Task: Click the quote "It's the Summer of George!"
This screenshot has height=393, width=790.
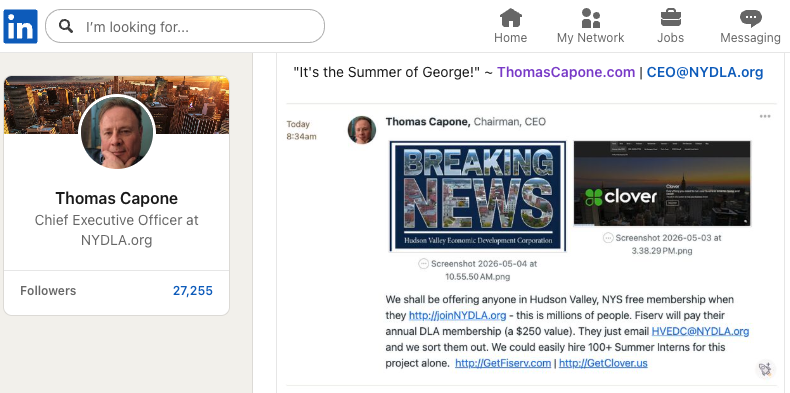Action: coord(386,72)
